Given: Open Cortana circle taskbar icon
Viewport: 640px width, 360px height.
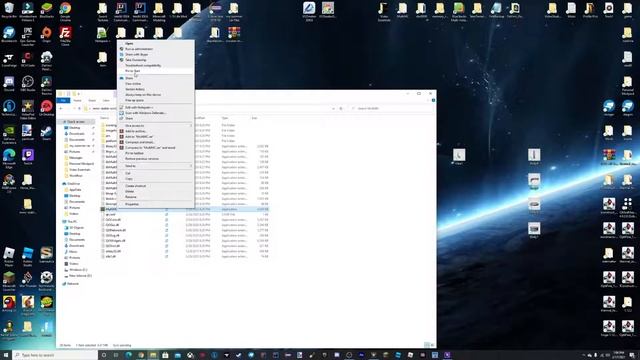Looking at the screenshot, I should (104, 355).
